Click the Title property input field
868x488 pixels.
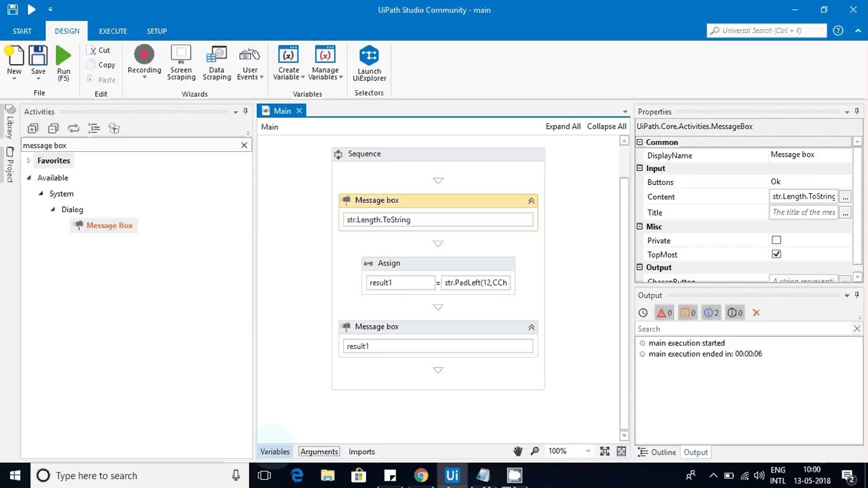click(804, 212)
